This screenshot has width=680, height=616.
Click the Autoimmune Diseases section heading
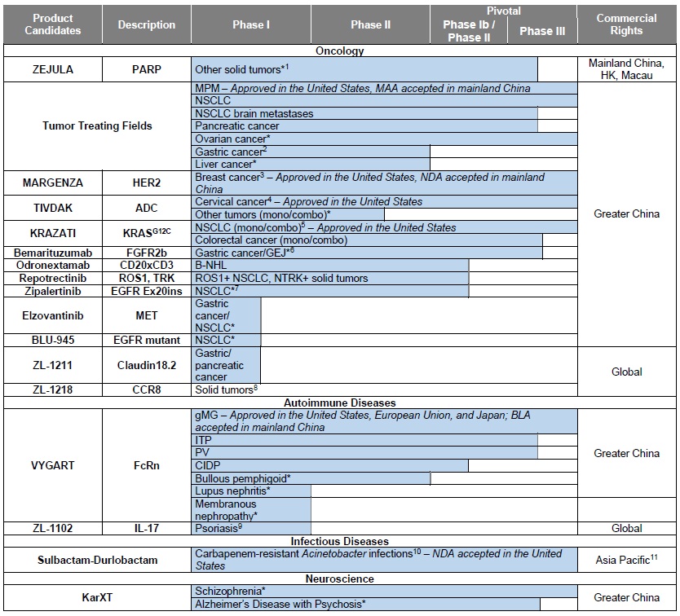pos(340,403)
